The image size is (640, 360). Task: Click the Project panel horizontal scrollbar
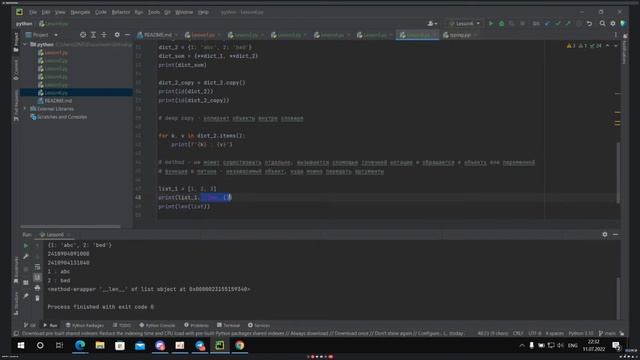tap(70, 226)
